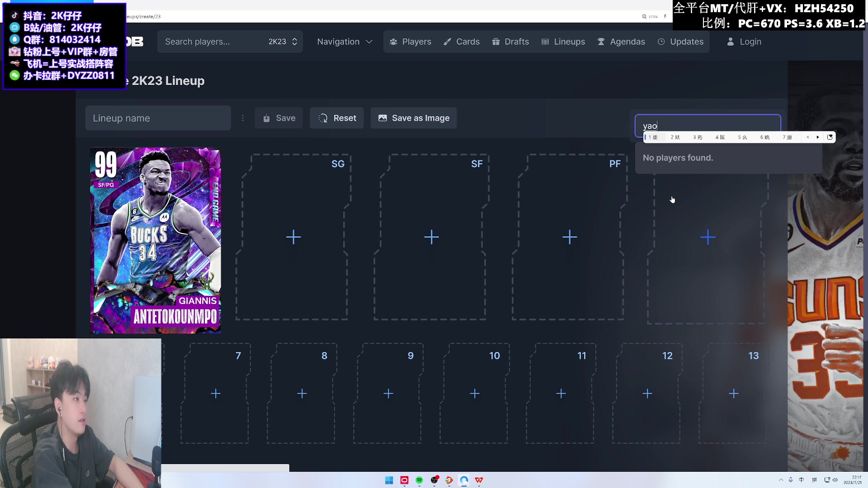Screen dimensions: 868x488
Task: Open the red taskbar app next to Start
Action: (x=404, y=480)
